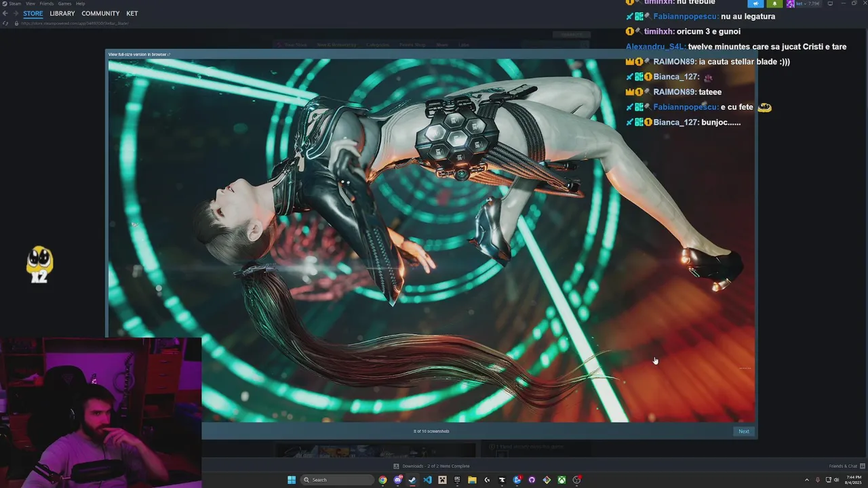The image size is (868, 488).
Task: Show hidden system tray icons
Action: [x=806, y=480]
